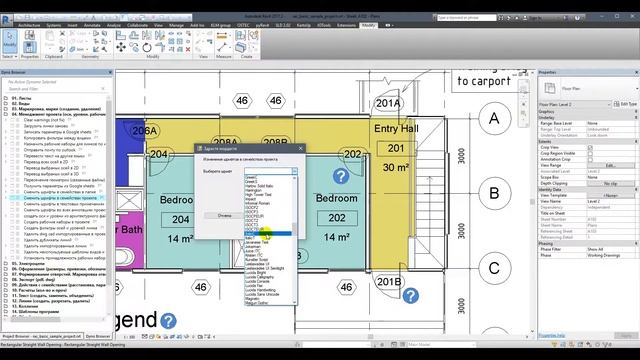
Task: Click the Cut to Clipboard scissors icon
Action: click(x=62, y=33)
